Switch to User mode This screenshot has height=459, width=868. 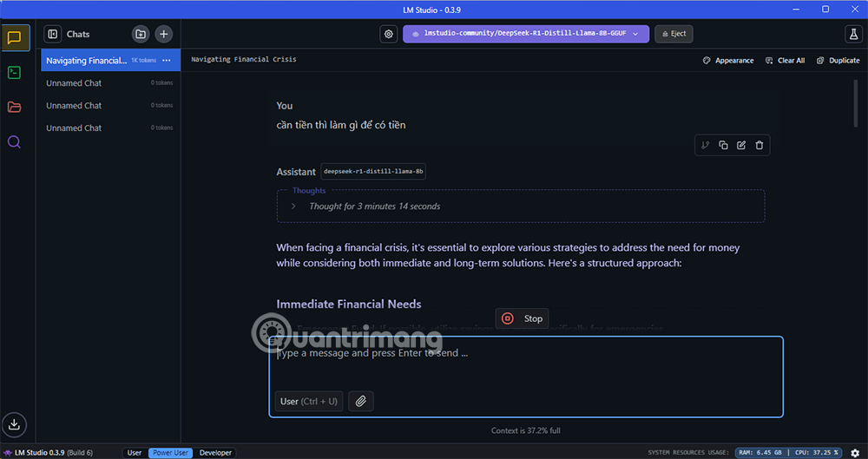click(x=135, y=453)
